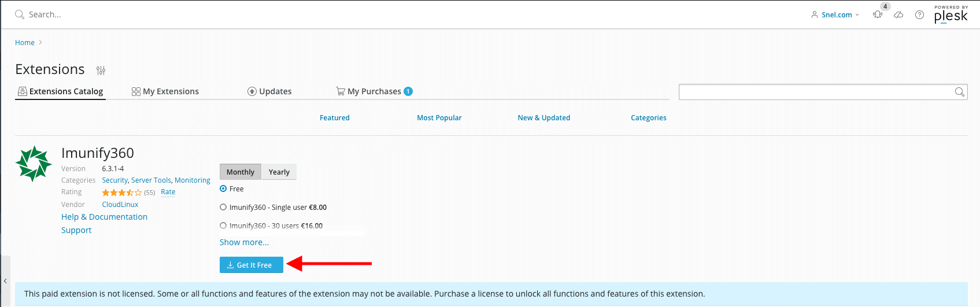Open the Updates tab
This screenshot has width=980, height=307.
tap(269, 91)
